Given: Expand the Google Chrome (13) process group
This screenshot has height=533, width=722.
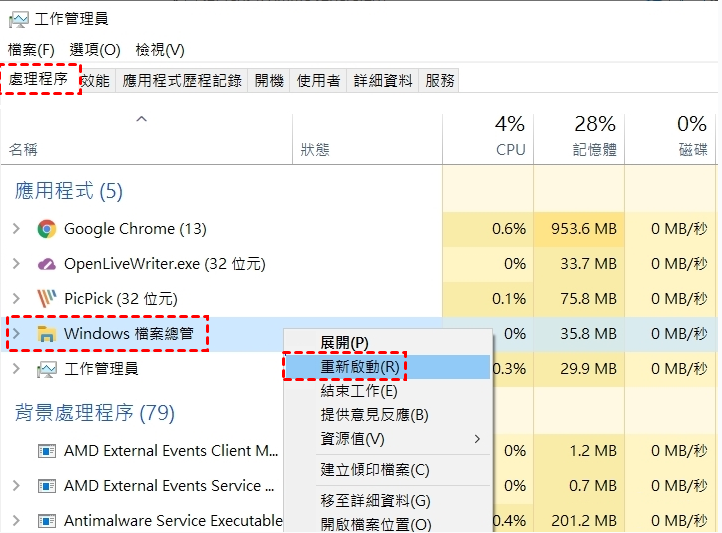Looking at the screenshot, I should [x=17, y=229].
